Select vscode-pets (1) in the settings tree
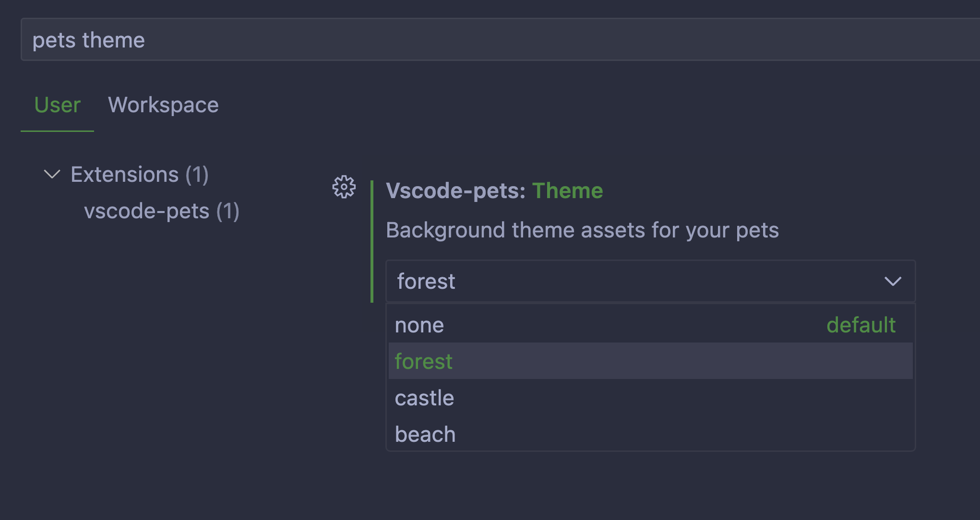This screenshot has height=520, width=980. click(162, 211)
